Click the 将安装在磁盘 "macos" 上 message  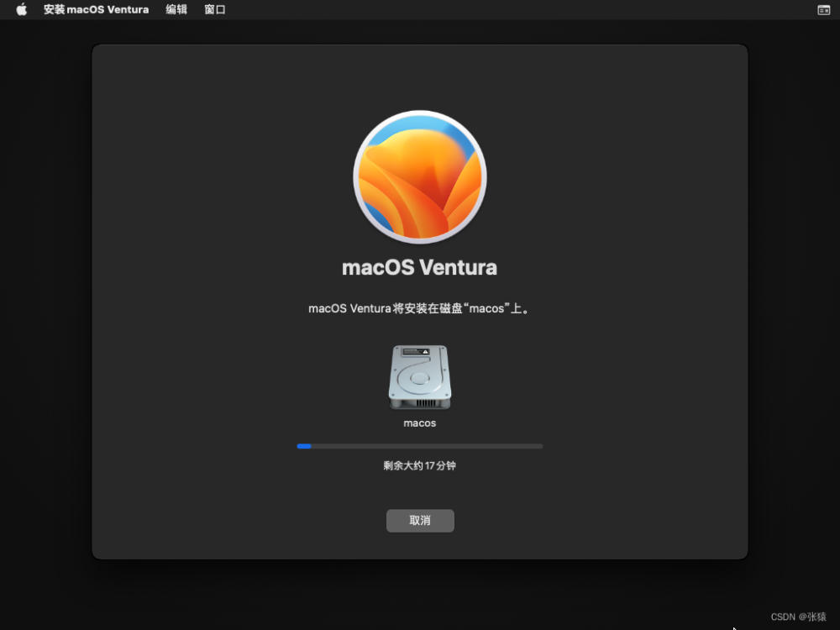(x=419, y=308)
